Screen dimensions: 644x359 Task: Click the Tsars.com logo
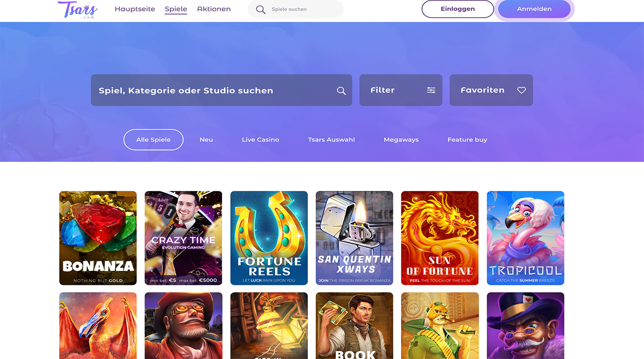pyautogui.click(x=78, y=9)
